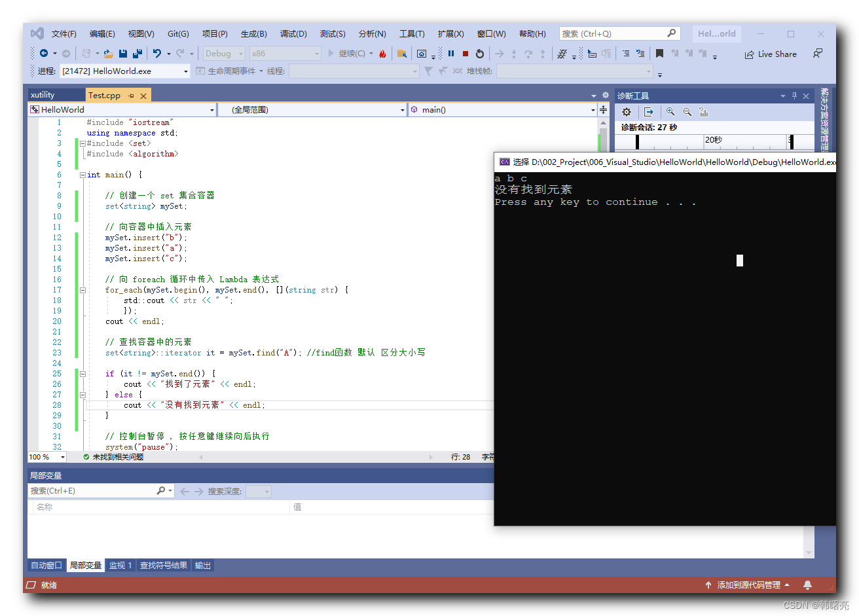Viewport: 859px width, 616px height.
Task: Open the 视图(V) menu
Action: point(141,33)
